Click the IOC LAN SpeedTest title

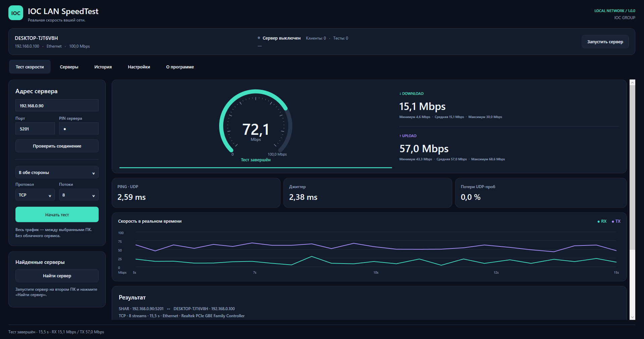coord(63,11)
